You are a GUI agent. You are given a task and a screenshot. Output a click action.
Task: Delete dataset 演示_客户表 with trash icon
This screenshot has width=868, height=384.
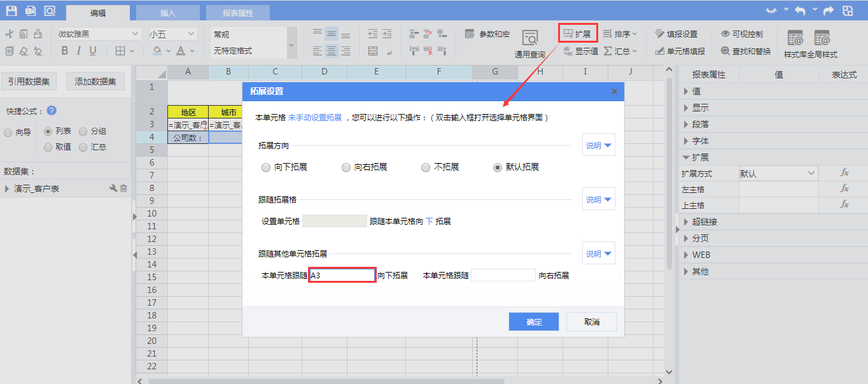(124, 188)
